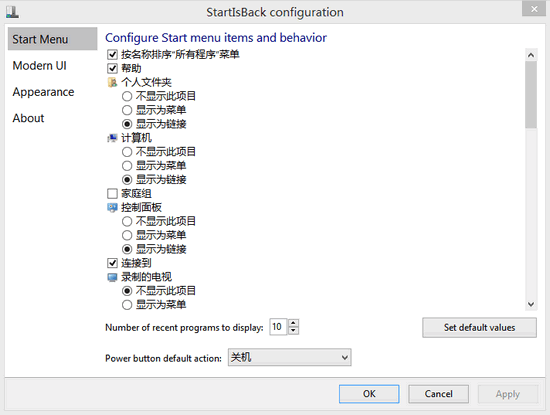This screenshot has height=415, width=550.
Task: Select 显示为菜单 under 控制面板
Action: tap(127, 235)
